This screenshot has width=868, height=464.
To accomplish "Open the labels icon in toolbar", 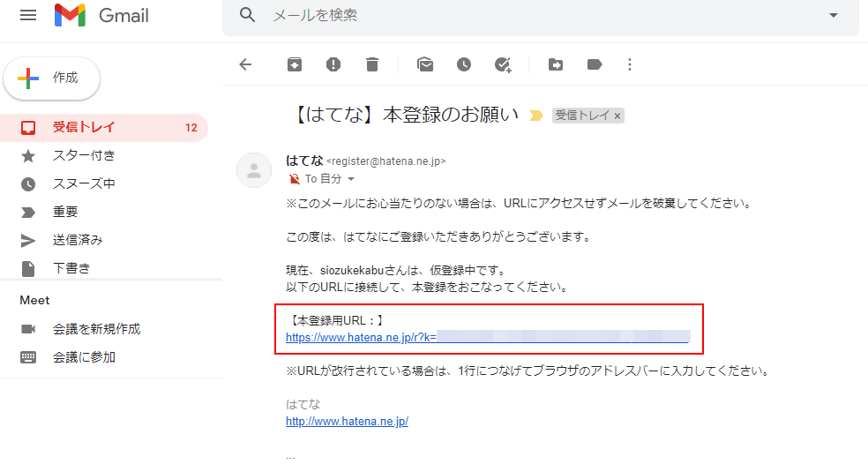I will tap(595, 64).
